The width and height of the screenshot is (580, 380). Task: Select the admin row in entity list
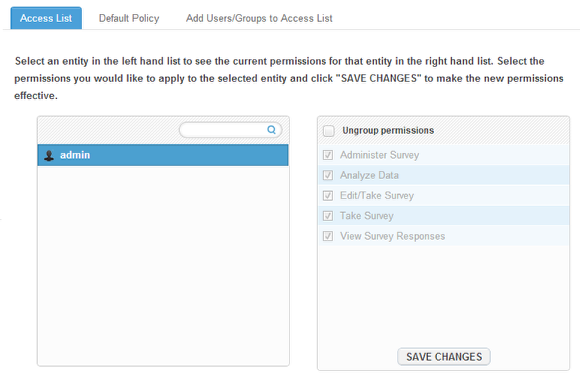[x=163, y=155]
